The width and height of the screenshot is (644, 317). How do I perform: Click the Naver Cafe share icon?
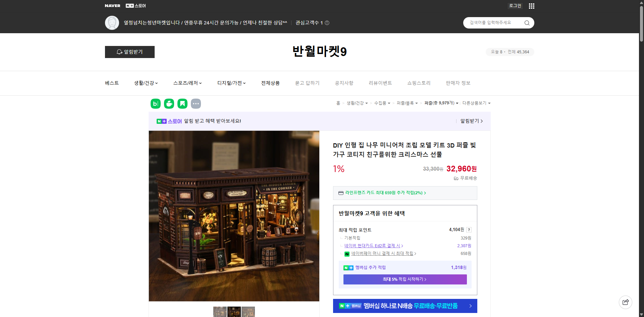point(169,104)
